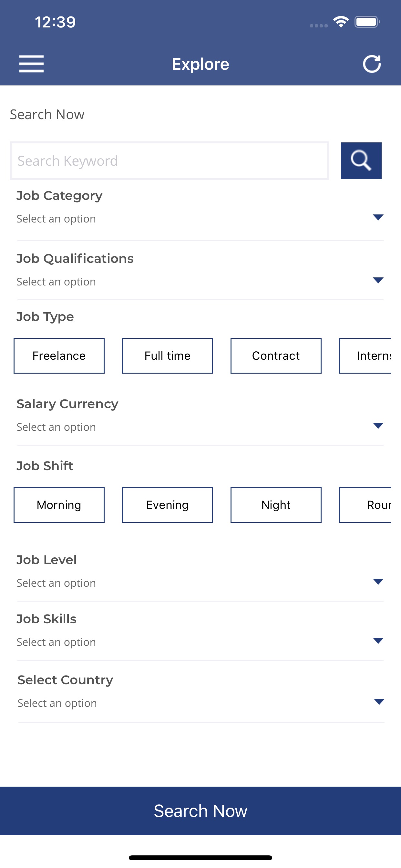Tap the battery status icon
This screenshot has height=868, width=401.
point(367,22)
